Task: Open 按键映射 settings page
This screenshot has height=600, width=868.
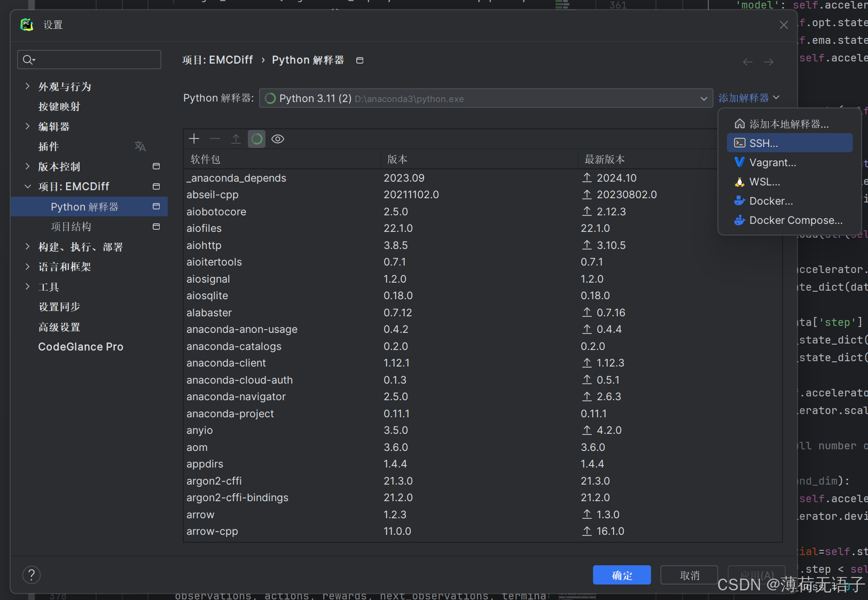Action: (59, 106)
